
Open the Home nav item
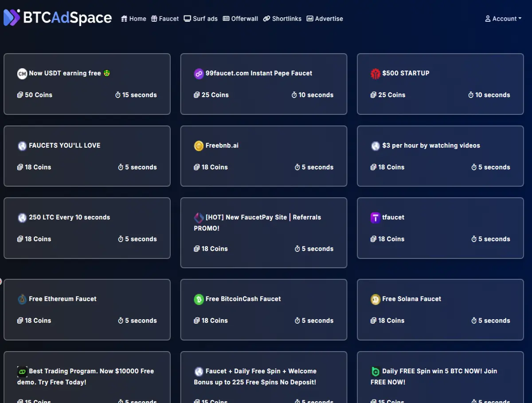coord(133,19)
